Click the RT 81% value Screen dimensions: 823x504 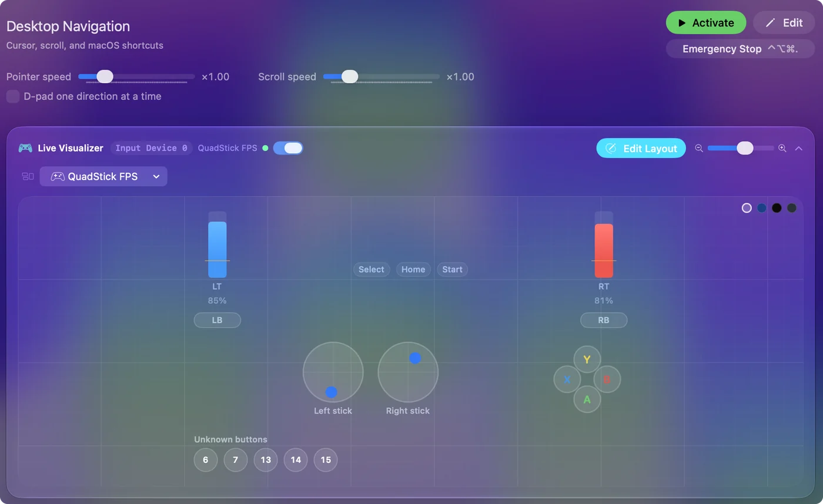point(604,301)
